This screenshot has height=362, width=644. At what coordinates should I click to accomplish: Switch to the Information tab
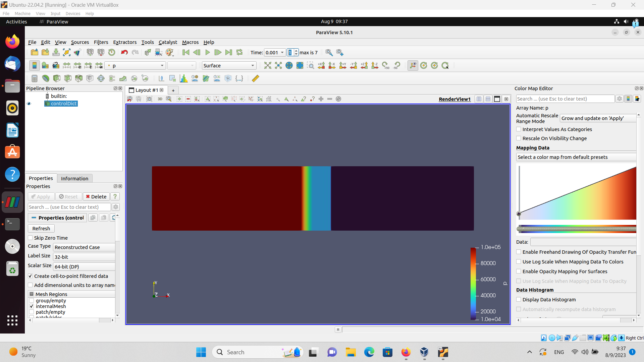pos(74,179)
